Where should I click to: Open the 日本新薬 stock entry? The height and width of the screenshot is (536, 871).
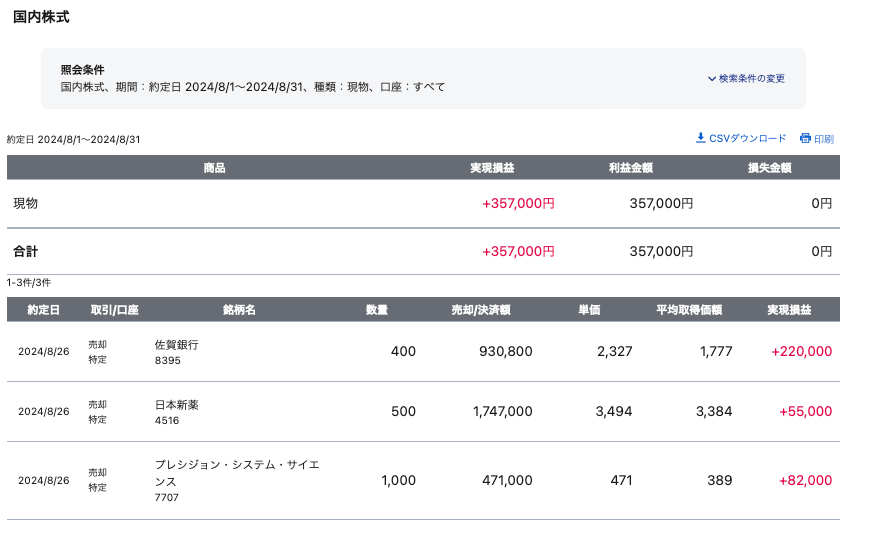pos(177,405)
